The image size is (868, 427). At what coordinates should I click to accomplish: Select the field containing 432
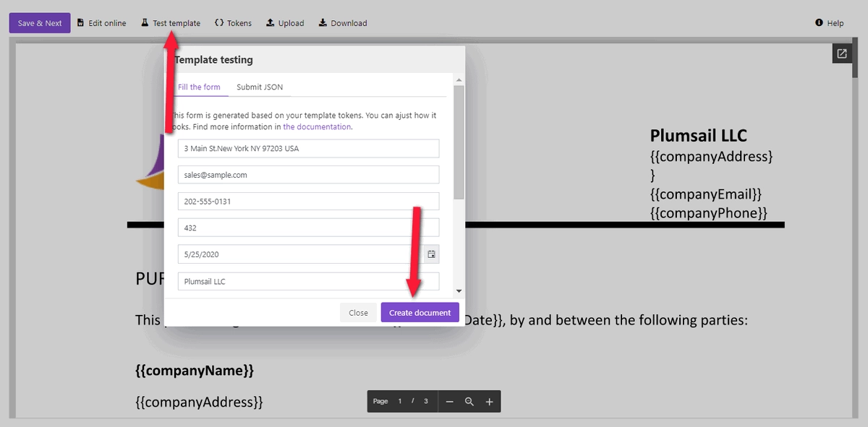pos(309,228)
